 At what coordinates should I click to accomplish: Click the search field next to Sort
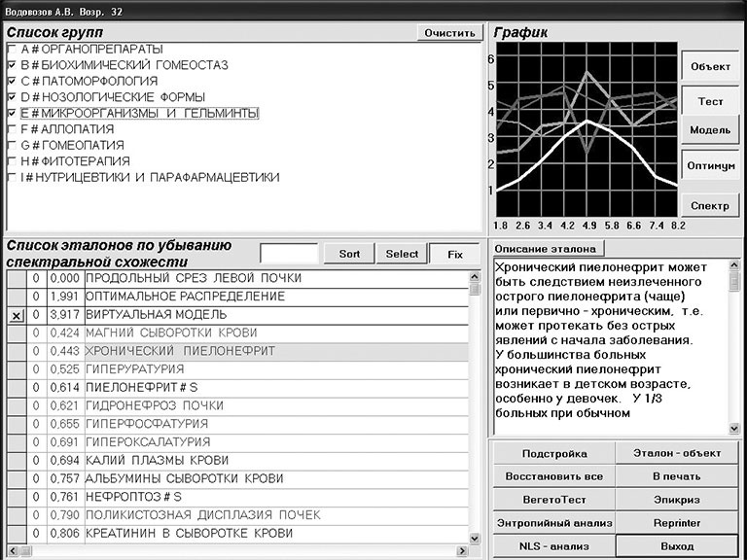(x=289, y=254)
